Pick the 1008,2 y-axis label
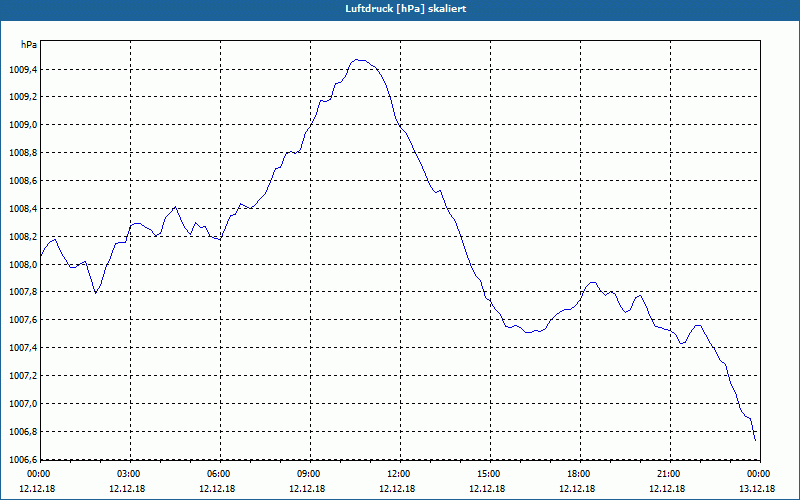Screen dimensions: 800x500 (23, 237)
